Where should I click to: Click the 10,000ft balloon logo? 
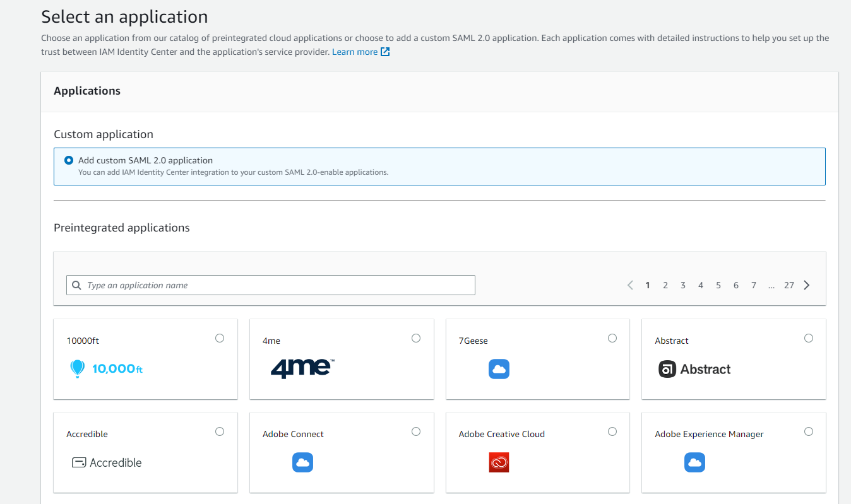pyautogui.click(x=105, y=369)
